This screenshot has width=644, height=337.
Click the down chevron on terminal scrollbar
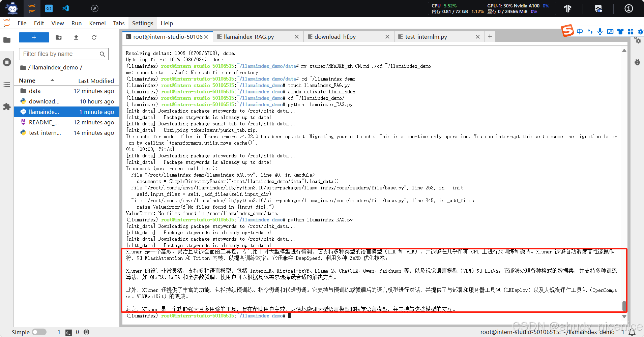[x=624, y=316]
